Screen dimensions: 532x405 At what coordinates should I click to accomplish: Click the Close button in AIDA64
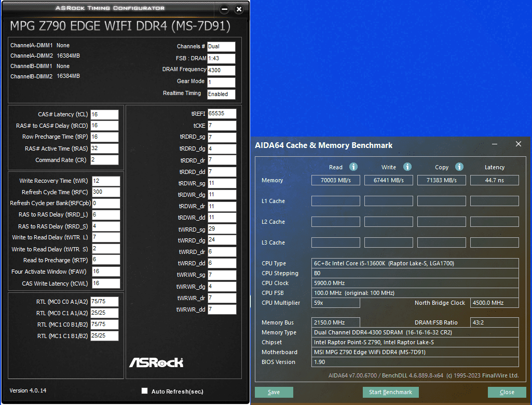pyautogui.click(x=507, y=392)
